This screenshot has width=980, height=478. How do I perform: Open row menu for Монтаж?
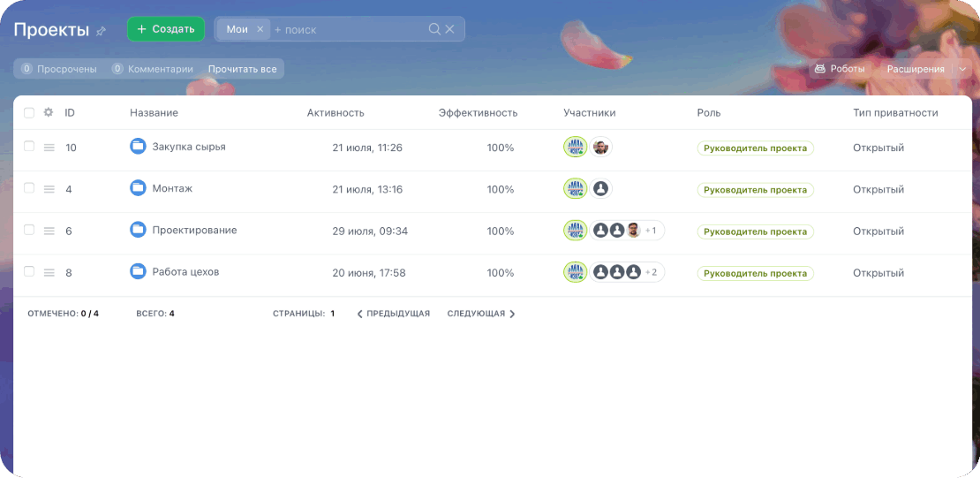click(49, 189)
